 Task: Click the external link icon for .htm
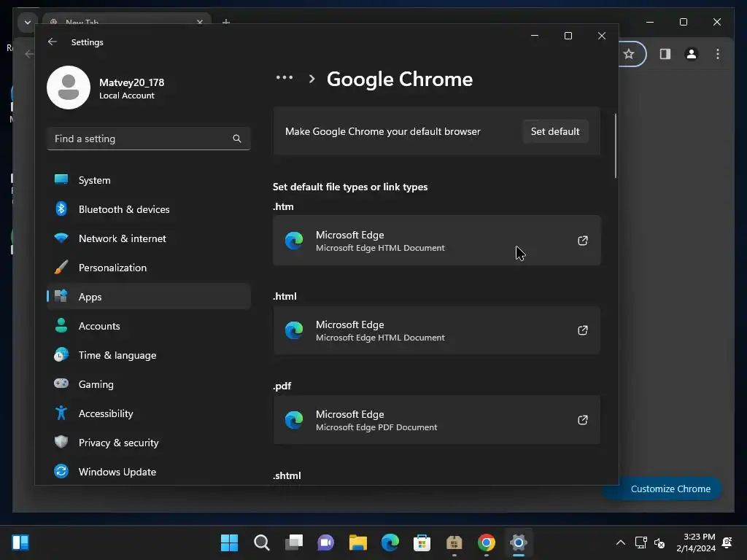pyautogui.click(x=582, y=241)
